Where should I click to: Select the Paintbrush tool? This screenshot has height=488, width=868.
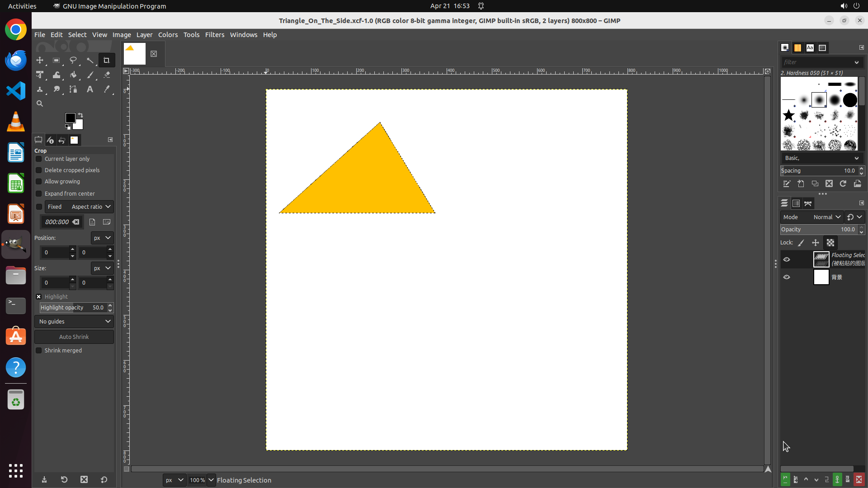tap(90, 75)
